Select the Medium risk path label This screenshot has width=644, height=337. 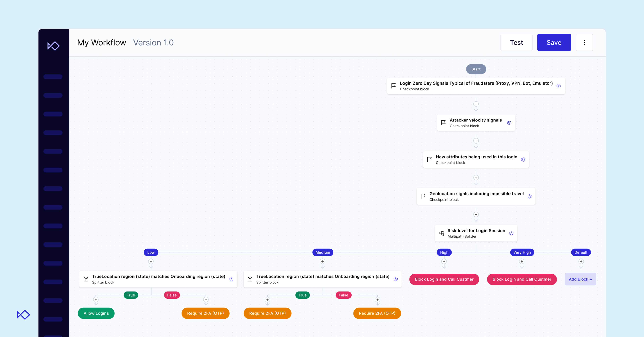(x=323, y=252)
